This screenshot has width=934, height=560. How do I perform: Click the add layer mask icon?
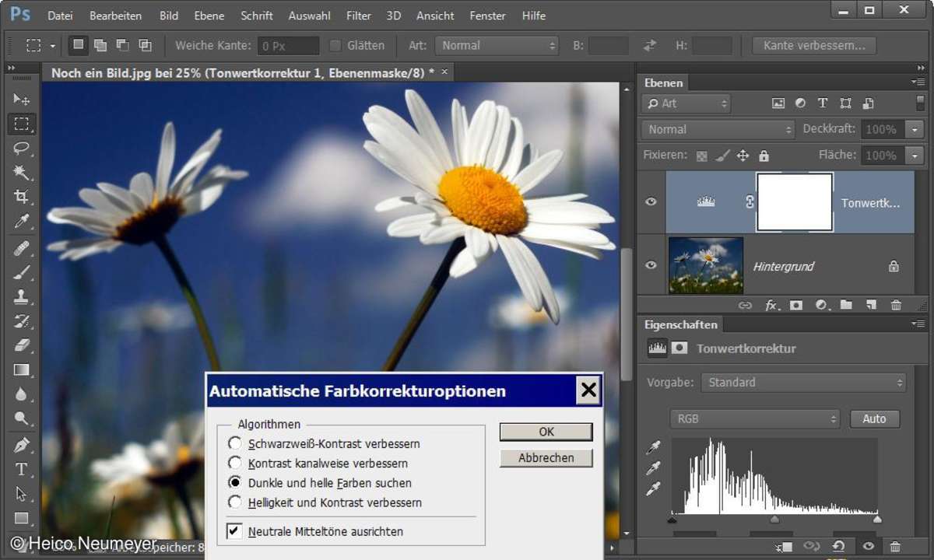pos(796,306)
